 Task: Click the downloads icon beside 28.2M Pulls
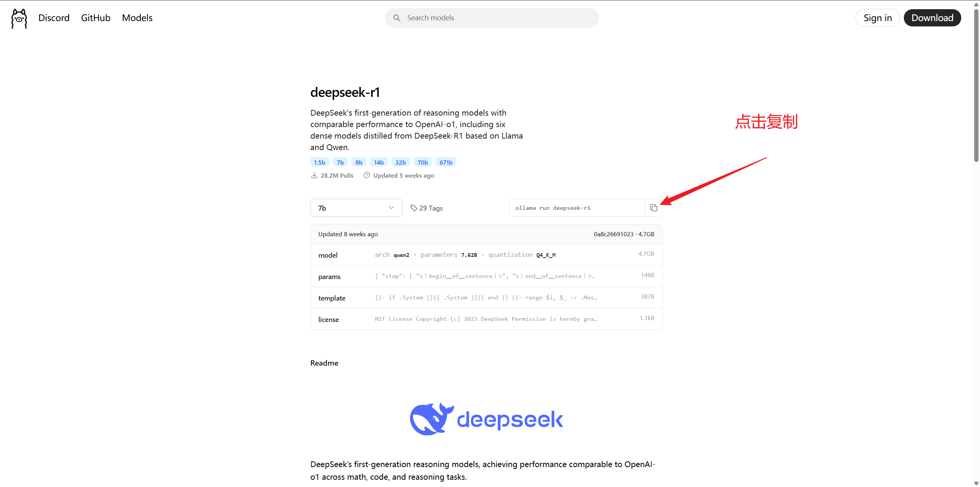(x=314, y=175)
